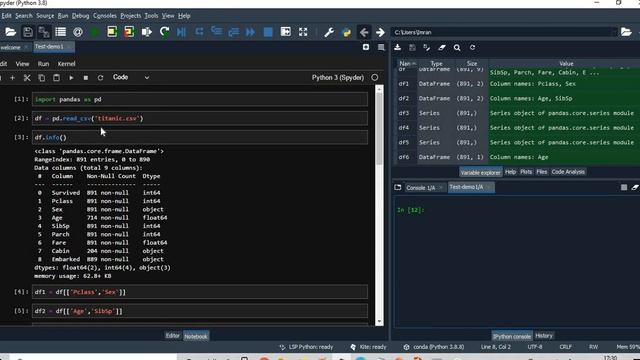Click notebook vertical scrollbar down arrow

(379, 322)
